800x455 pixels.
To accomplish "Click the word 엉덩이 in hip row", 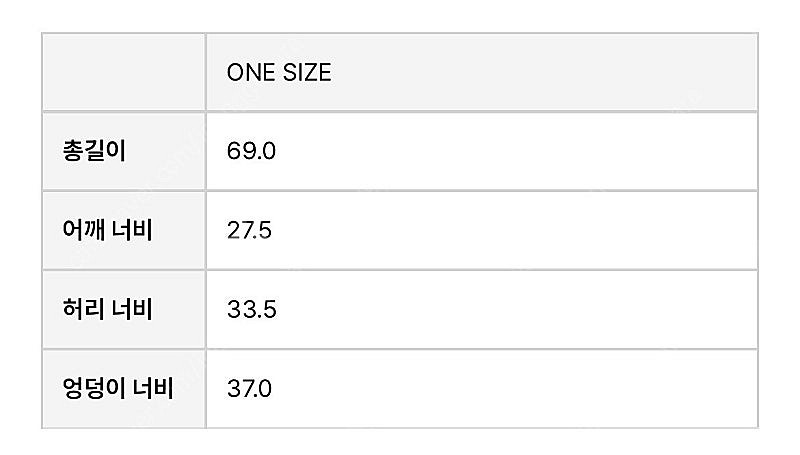I will point(94,389).
